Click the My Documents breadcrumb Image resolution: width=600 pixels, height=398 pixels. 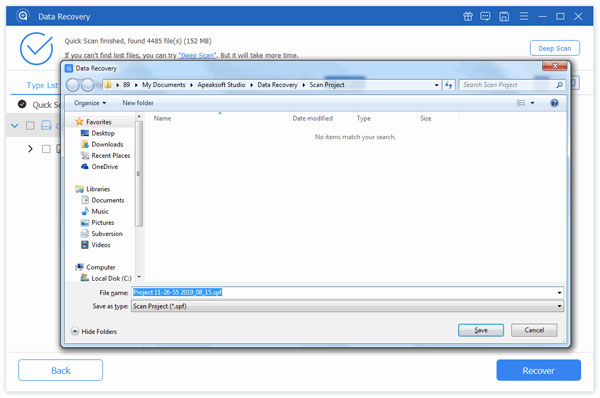[163, 85]
